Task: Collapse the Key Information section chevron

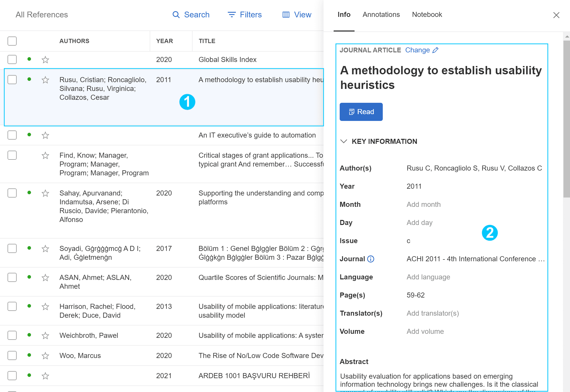Action: coord(344,141)
